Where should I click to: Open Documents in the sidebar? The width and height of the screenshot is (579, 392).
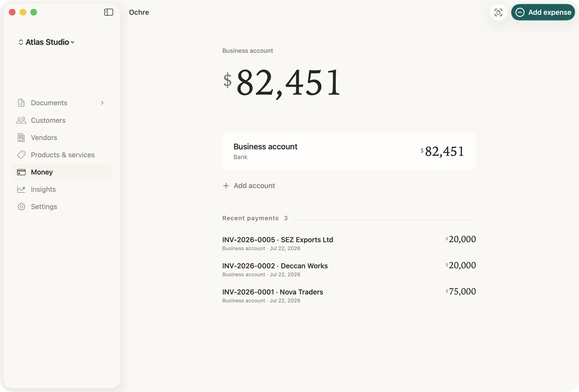pos(62,103)
